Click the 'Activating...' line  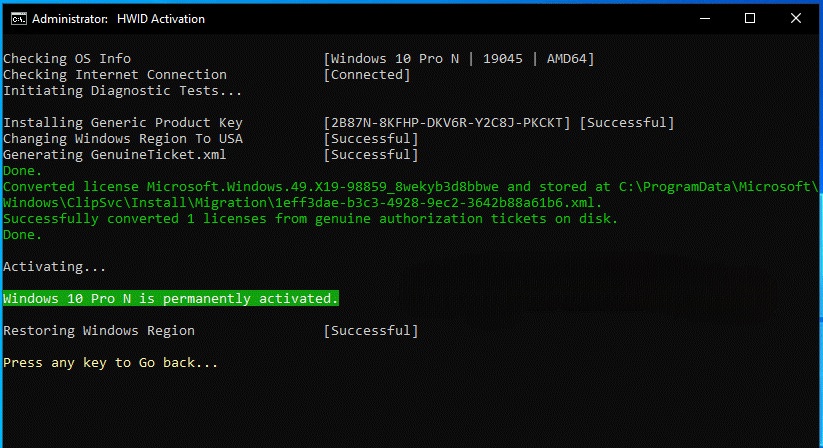tap(55, 266)
